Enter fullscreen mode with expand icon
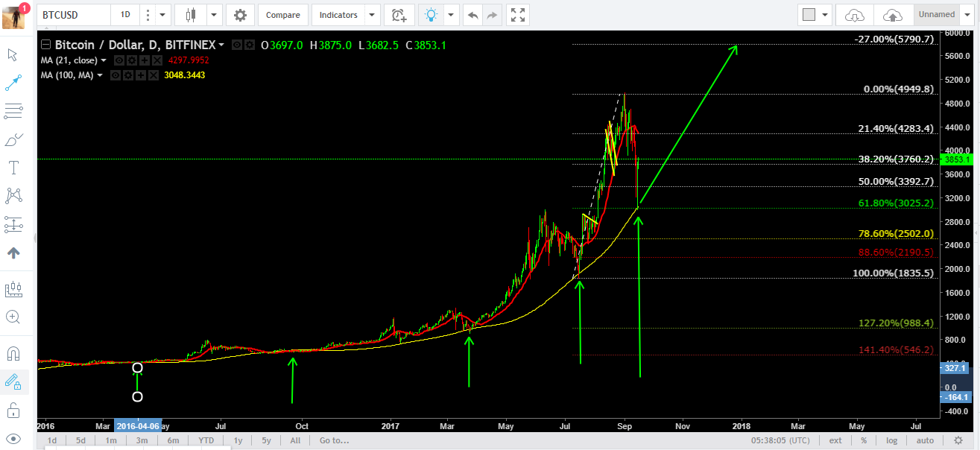980x450 pixels. click(x=518, y=14)
